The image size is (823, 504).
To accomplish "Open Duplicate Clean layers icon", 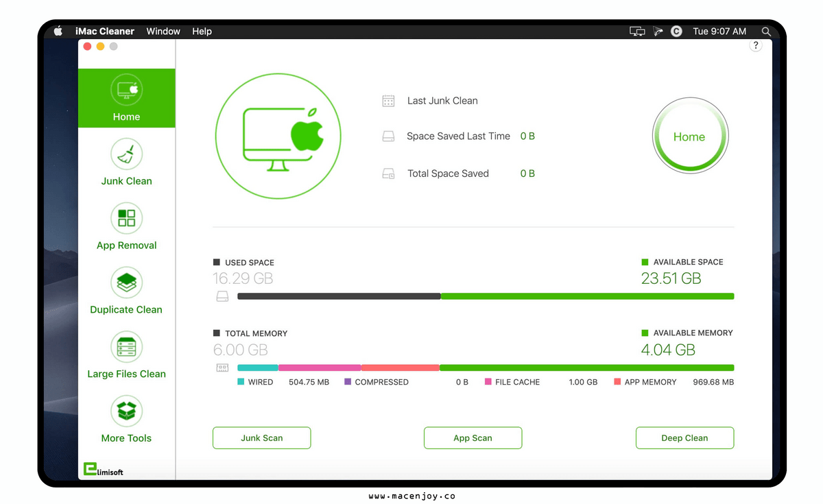I will (127, 283).
